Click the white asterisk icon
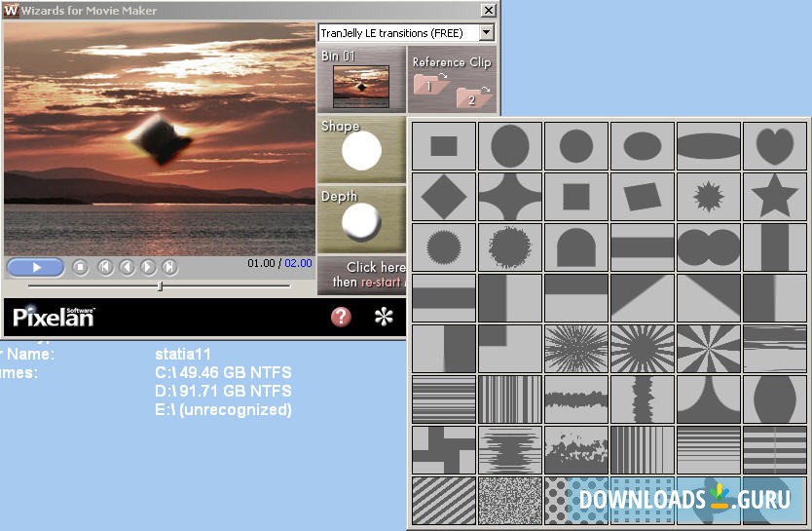Screen dimensions: 812x531 coord(384,317)
